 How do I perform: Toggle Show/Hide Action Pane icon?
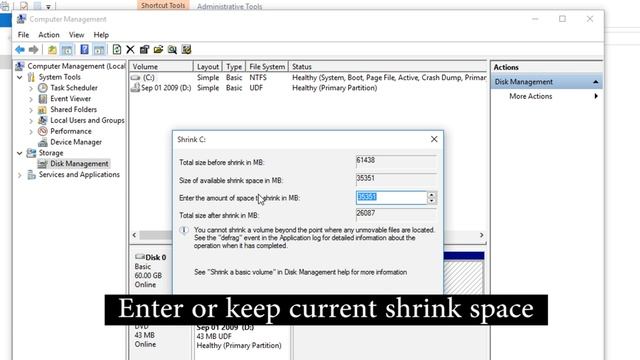coord(99,50)
